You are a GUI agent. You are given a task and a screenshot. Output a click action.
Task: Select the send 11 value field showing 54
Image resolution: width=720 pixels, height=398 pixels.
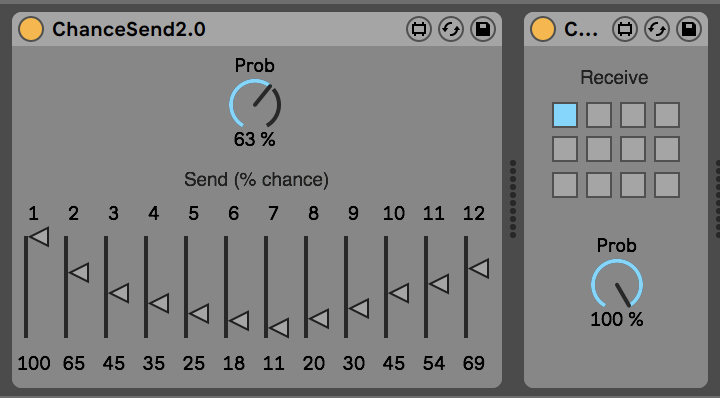[x=433, y=363]
